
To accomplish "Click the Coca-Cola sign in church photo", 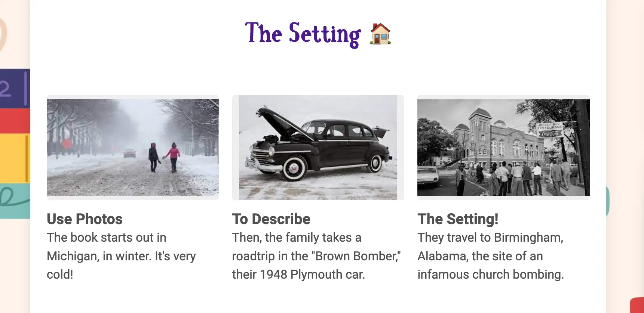I will [550, 133].
